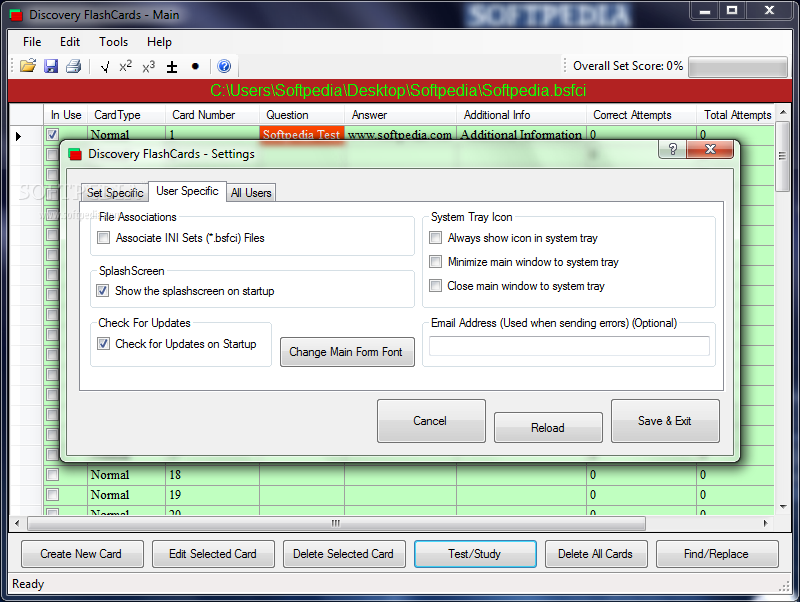Click the Additional Info column header
Image resolution: width=800 pixels, height=602 pixels.
pos(521,115)
